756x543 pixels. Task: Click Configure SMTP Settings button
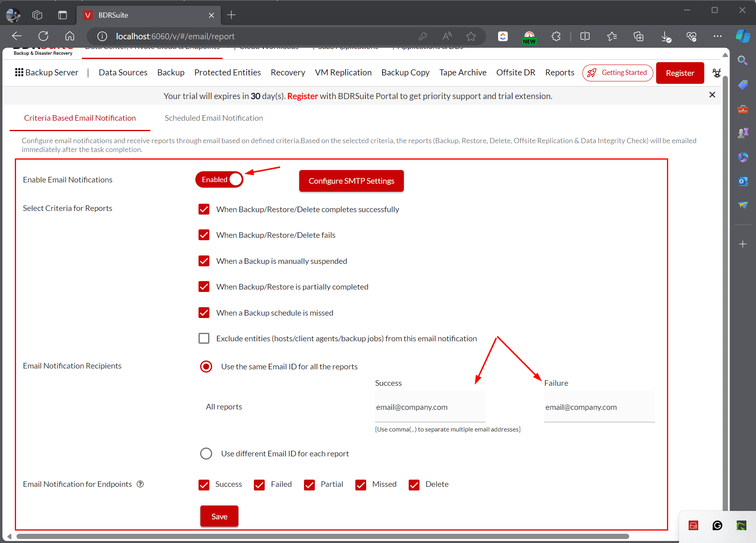tap(351, 181)
